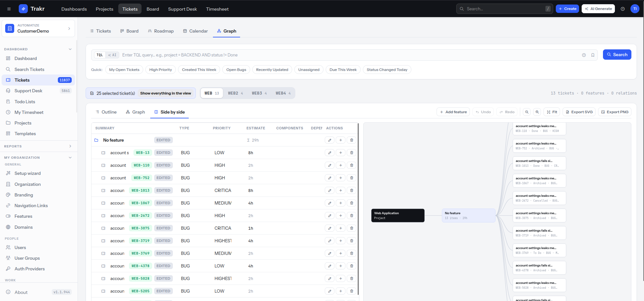This screenshot has height=301, width=644.
Task: Select the Web Application project node
Action: pyautogui.click(x=398, y=216)
